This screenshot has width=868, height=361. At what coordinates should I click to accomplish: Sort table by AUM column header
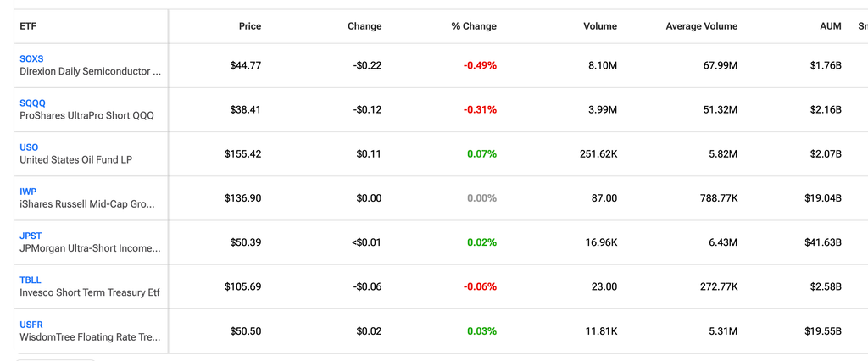pos(831,26)
